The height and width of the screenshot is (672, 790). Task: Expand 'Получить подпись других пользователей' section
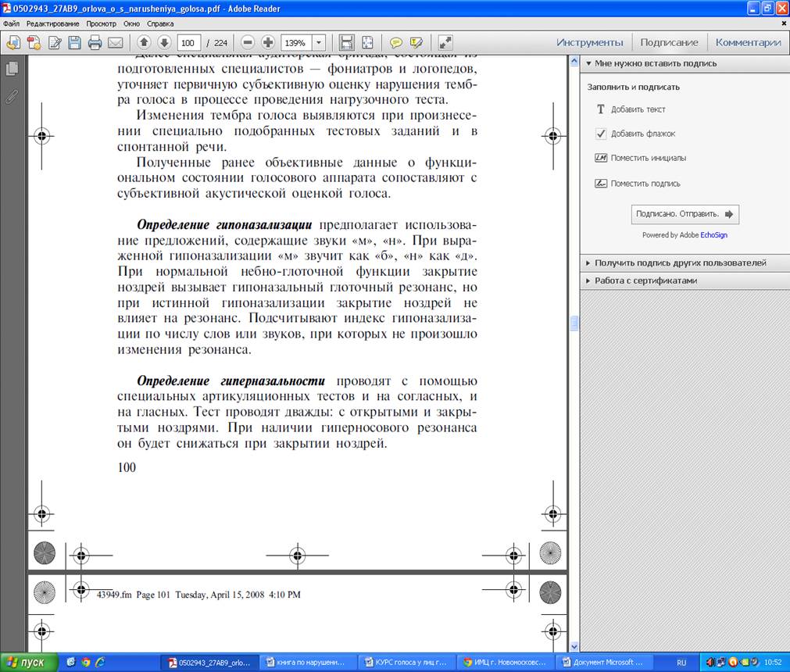(x=680, y=263)
